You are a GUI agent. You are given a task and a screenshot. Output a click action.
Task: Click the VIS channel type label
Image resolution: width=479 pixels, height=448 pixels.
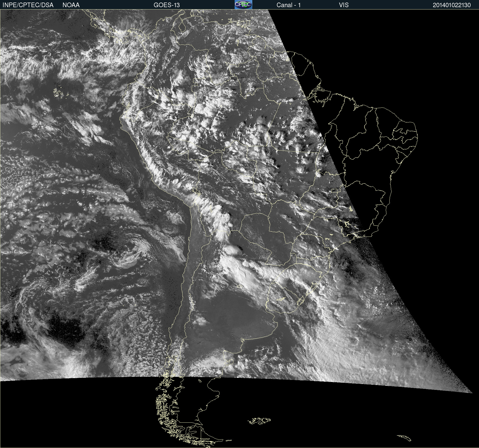(344, 5)
